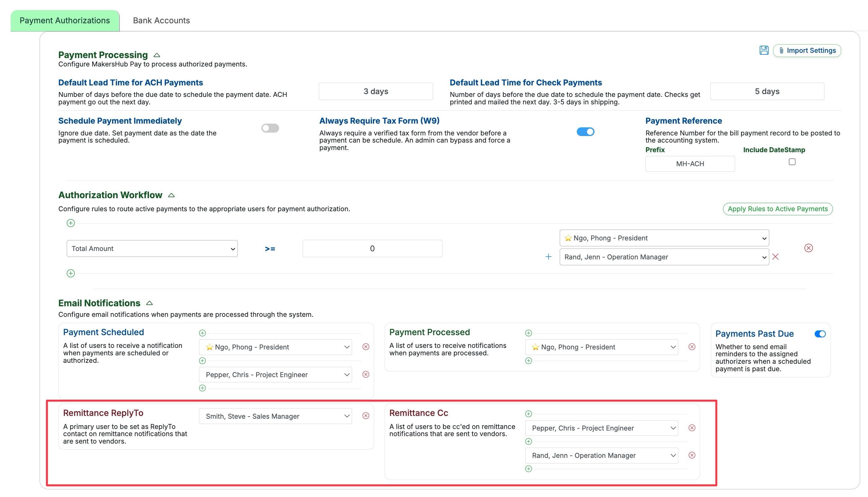
Task: Delete the Total Amount workflow rule
Action: pyautogui.click(x=808, y=248)
